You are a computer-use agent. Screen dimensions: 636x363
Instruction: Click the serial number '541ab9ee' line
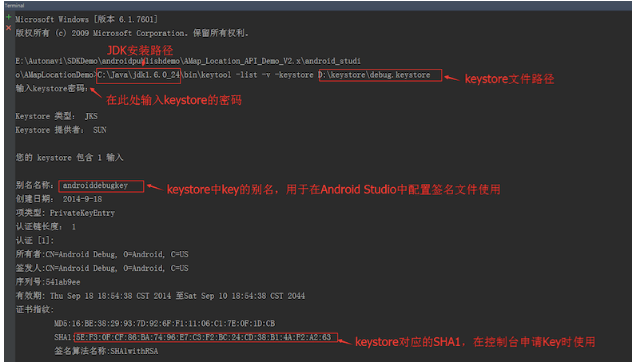pos(48,282)
